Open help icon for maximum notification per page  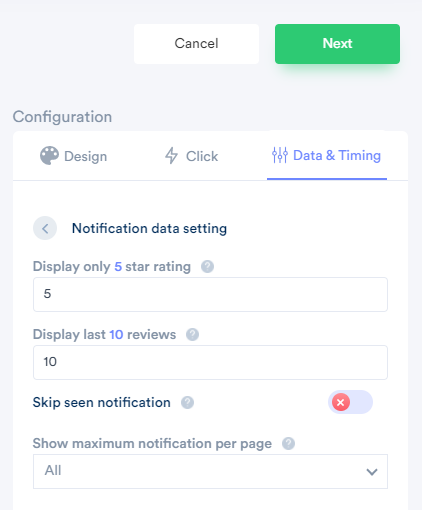pos(288,444)
